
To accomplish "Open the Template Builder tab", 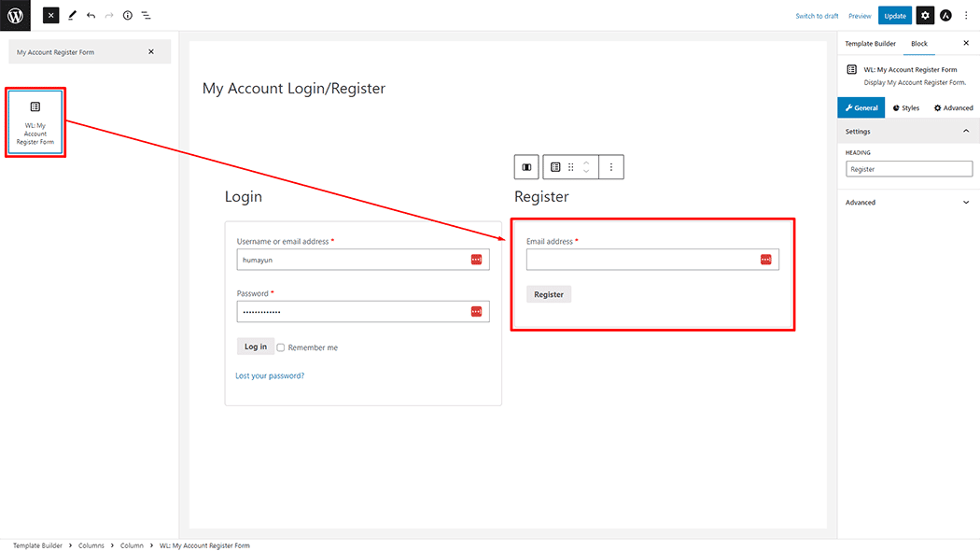I will click(870, 43).
